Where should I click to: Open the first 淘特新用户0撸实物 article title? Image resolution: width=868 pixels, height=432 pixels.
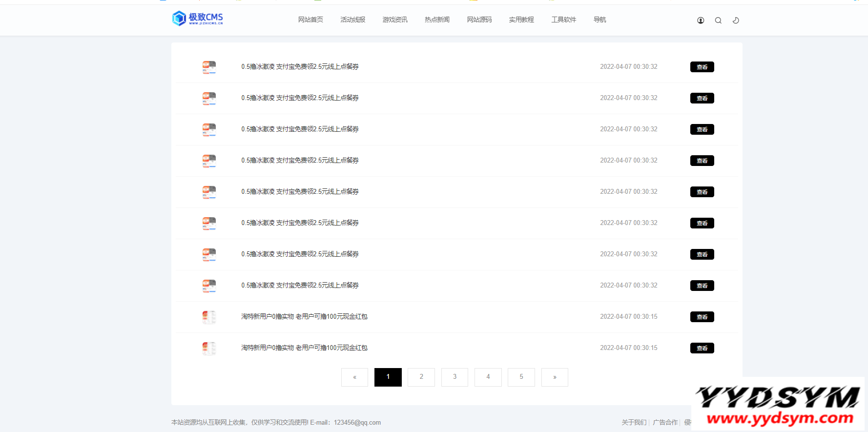pyautogui.click(x=304, y=316)
